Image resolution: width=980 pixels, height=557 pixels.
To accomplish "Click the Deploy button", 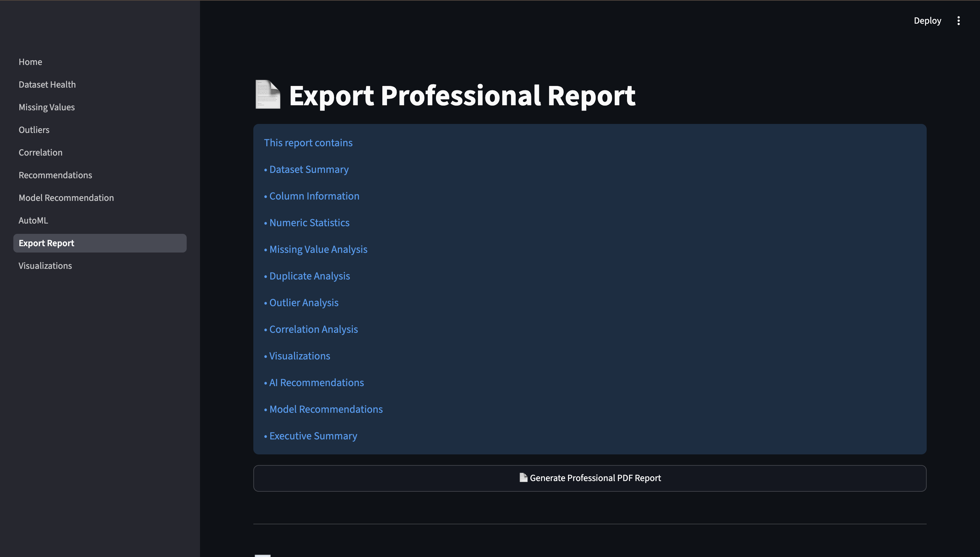I will click(x=927, y=21).
